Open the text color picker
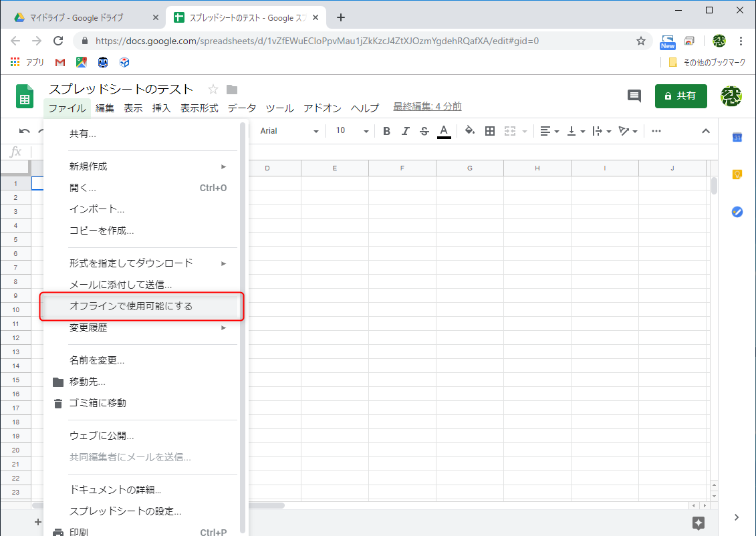This screenshot has width=756, height=536. 443,130
